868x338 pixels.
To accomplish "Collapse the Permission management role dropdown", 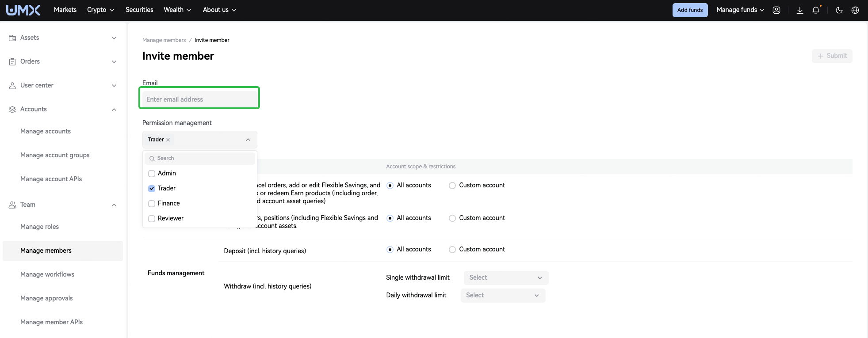I will [x=248, y=140].
